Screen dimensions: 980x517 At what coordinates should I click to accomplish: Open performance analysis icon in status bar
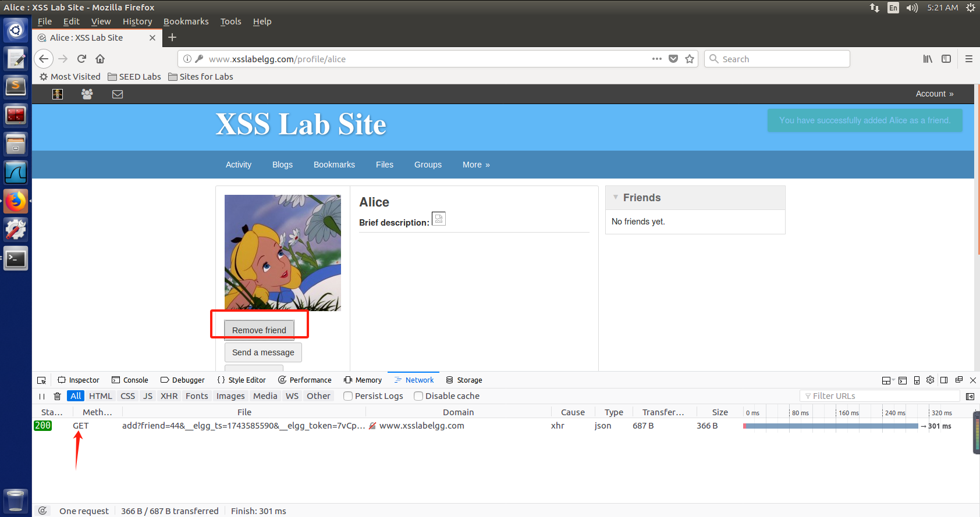(x=42, y=511)
